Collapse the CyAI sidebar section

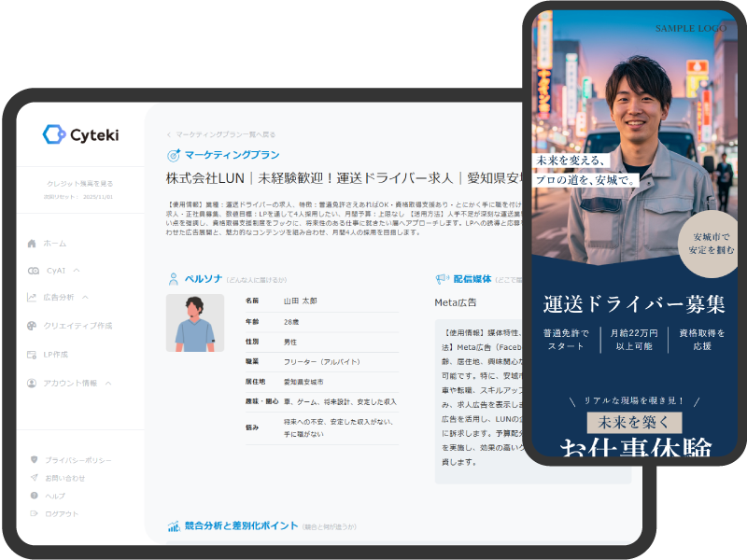tap(78, 271)
